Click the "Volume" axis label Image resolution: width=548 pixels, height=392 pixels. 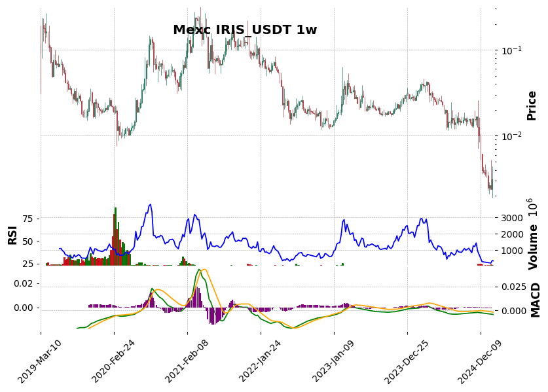point(533,247)
